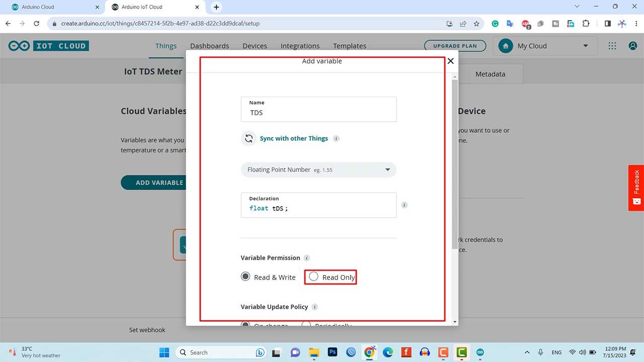Open the apps grid icon in header
This screenshot has height=362, width=644.
click(612, 46)
